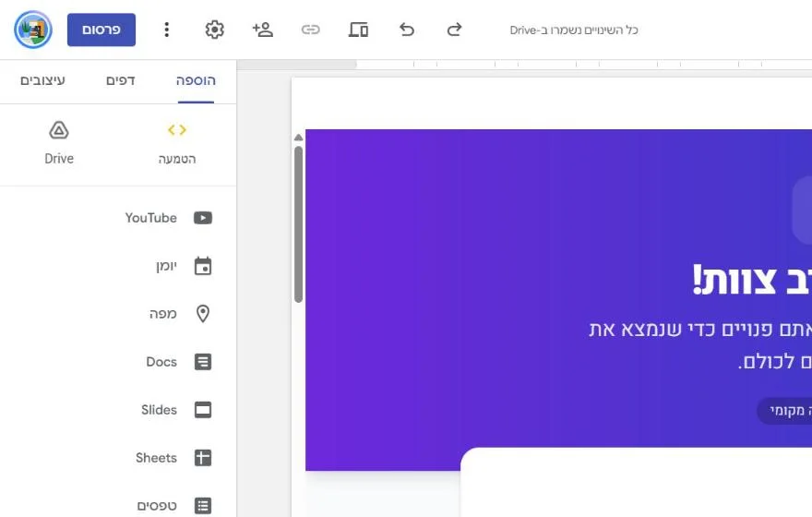Click the Slides presentation icon
Image resolution: width=812 pixels, height=517 pixels.
[203, 410]
